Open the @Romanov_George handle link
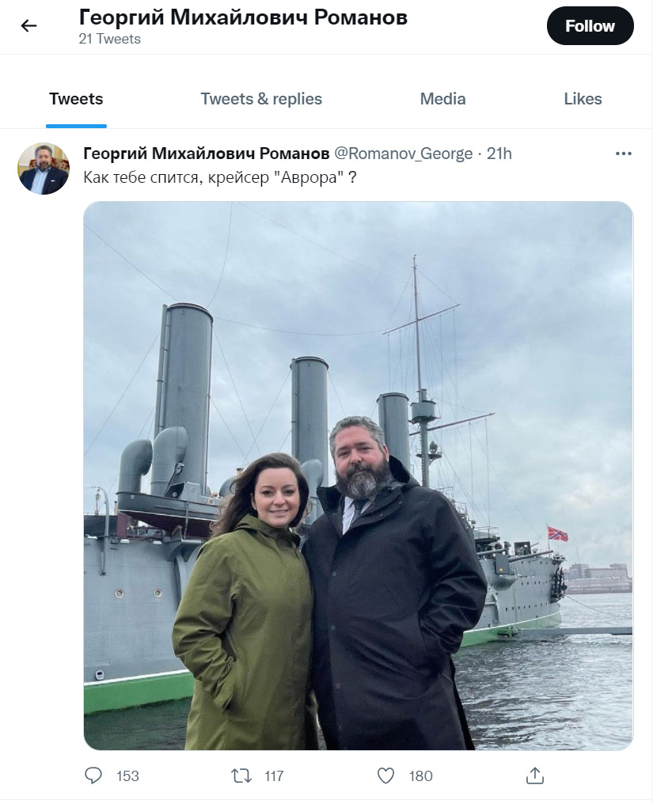 tap(404, 153)
